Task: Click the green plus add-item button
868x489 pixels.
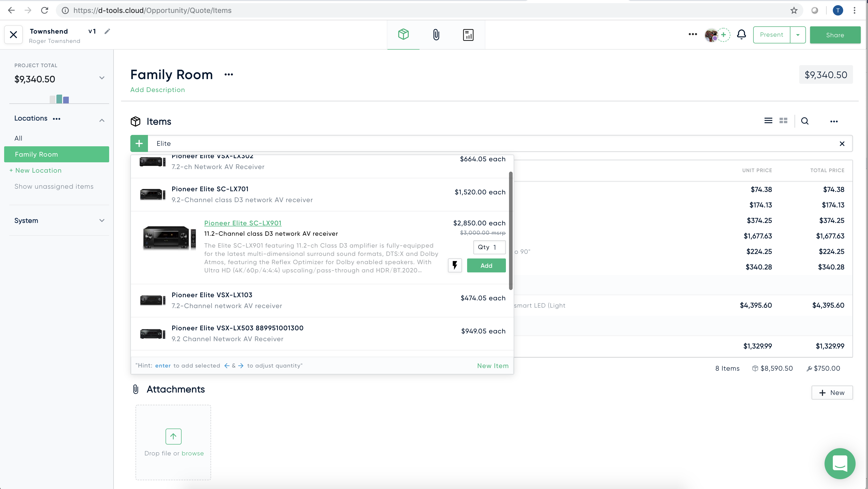Action: (x=139, y=144)
